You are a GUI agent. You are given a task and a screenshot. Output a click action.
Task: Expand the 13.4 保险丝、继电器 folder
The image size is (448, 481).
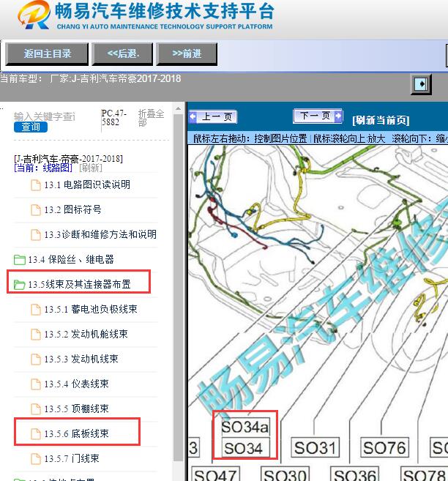click(x=71, y=259)
